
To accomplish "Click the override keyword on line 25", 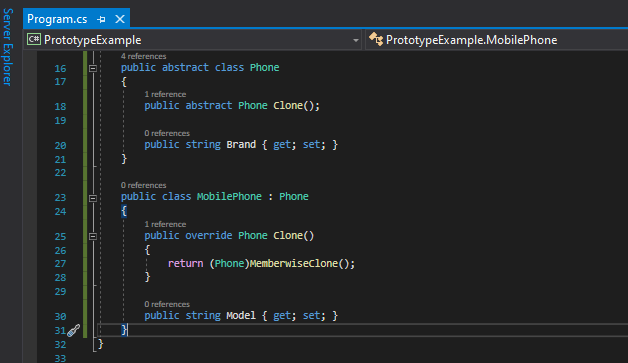I will (x=208, y=235).
